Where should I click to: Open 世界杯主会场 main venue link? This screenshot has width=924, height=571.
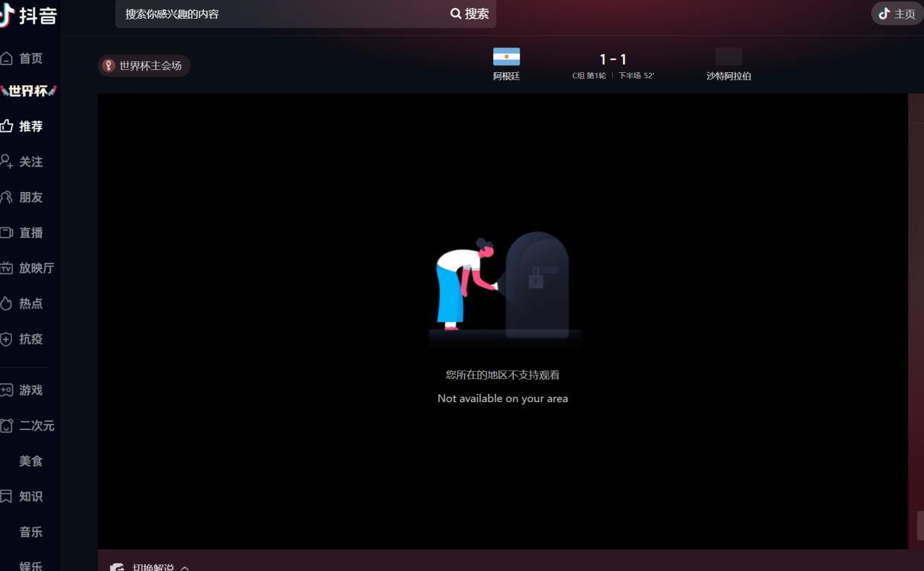coord(144,66)
